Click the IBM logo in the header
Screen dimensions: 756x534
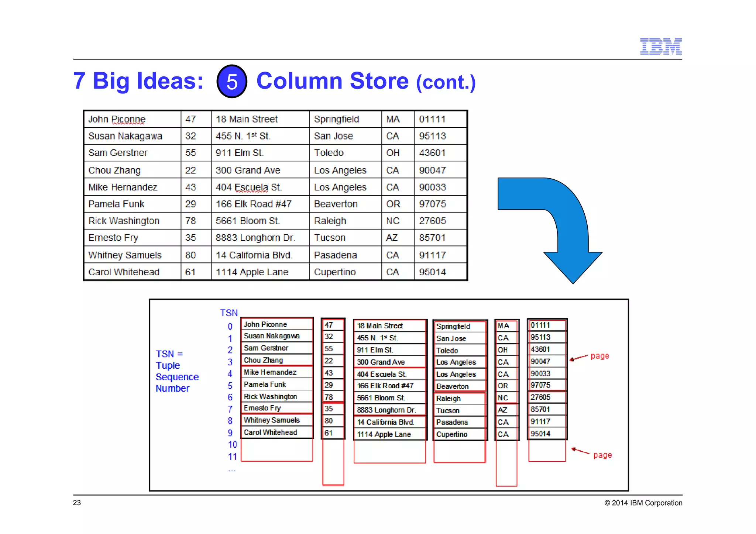[661, 46]
